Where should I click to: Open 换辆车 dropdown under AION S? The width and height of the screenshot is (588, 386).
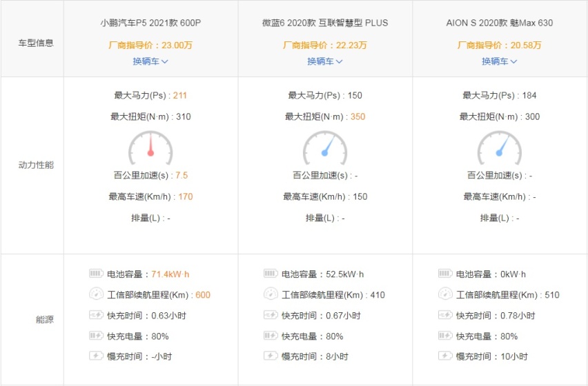pos(499,61)
